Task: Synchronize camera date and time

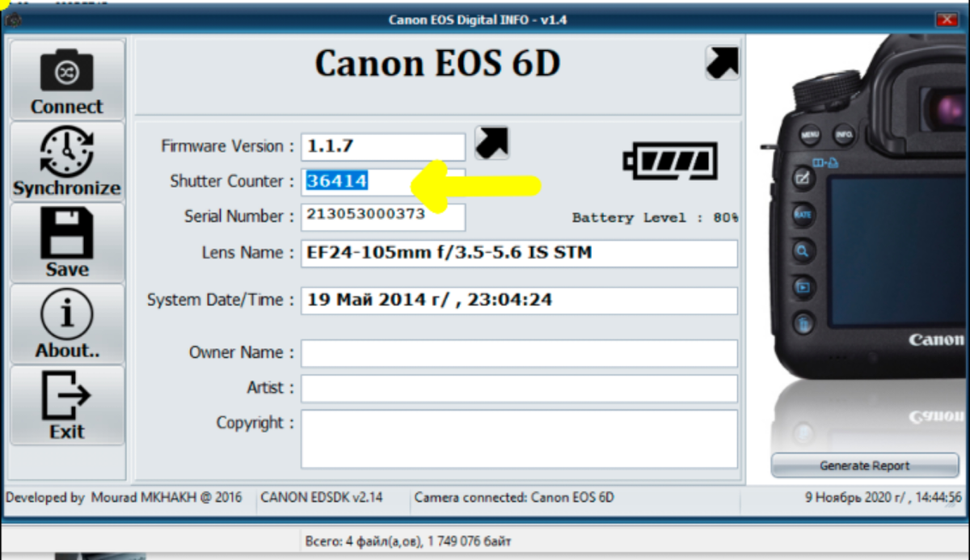Action: (67, 162)
